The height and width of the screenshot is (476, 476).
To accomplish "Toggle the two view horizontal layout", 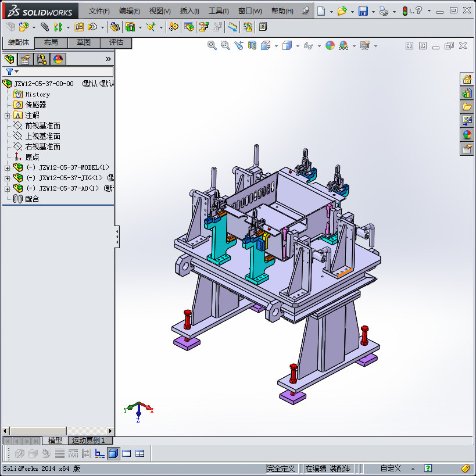I will click(x=127, y=453).
